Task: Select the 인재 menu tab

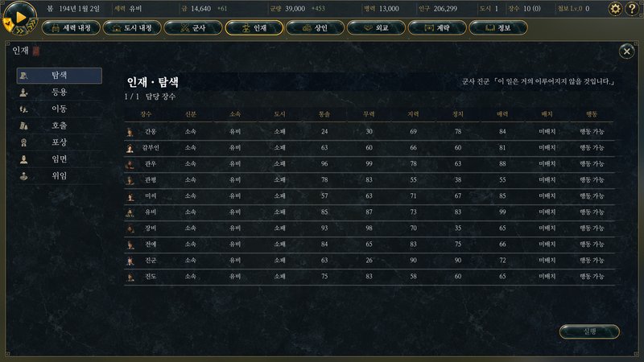Action: (254, 28)
